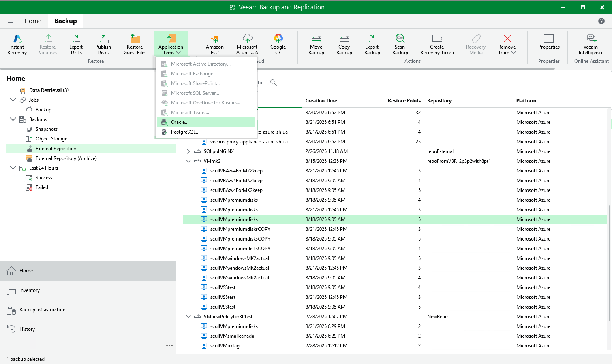612x364 pixels.
Task: Select the Backup job tree item
Action: 43,110
